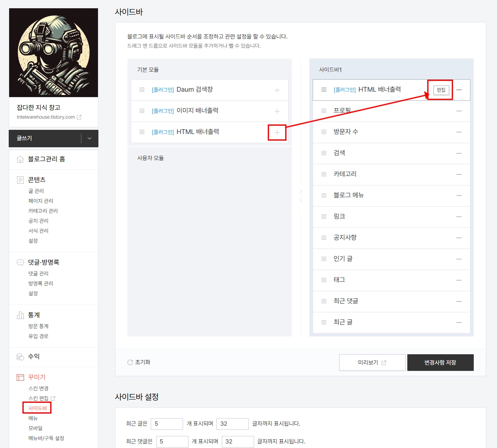Image resolution: width=497 pixels, height=448 pixels.
Task: Click right chevron between module panels
Action: pyautogui.click(x=301, y=192)
